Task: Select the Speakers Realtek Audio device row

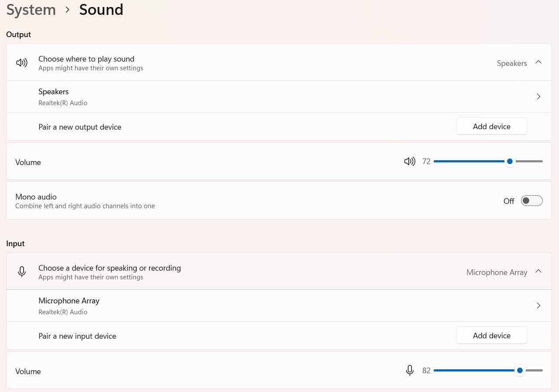Action: click(63, 96)
